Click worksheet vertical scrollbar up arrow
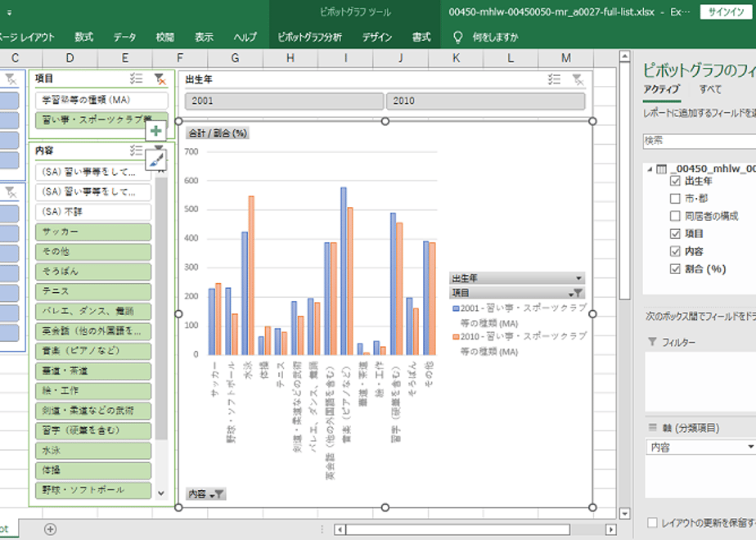 (x=624, y=56)
